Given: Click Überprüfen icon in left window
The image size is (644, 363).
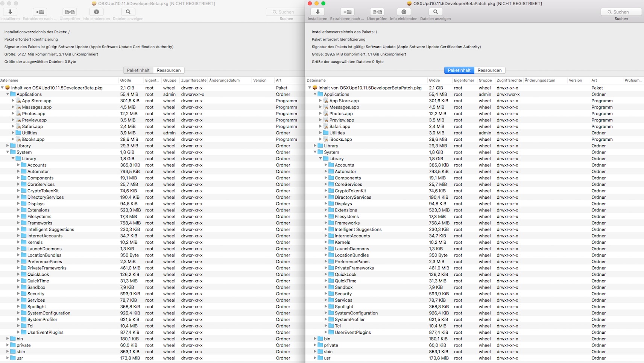Looking at the screenshot, I should [70, 12].
